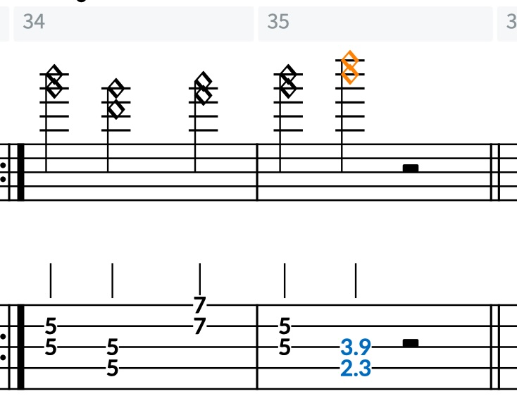This screenshot has width=517, height=420.
Task: Click the rest symbol in the notation staff
Action: 411,168
